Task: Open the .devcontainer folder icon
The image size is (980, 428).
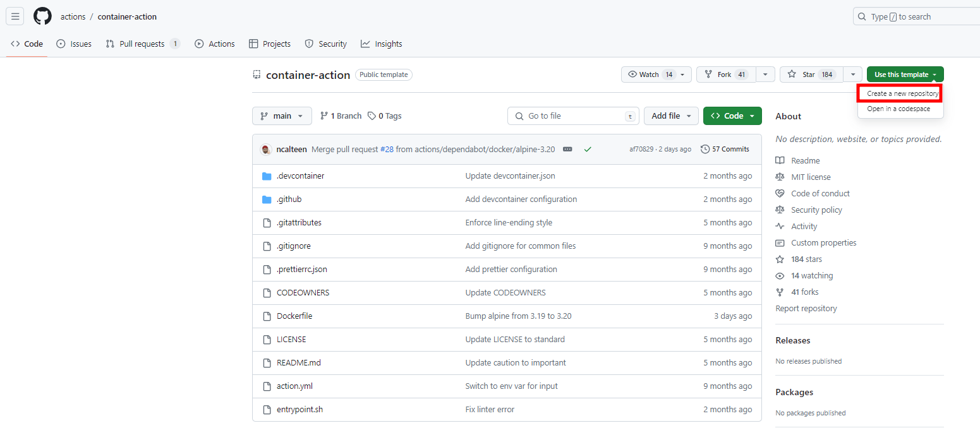Action: point(267,176)
